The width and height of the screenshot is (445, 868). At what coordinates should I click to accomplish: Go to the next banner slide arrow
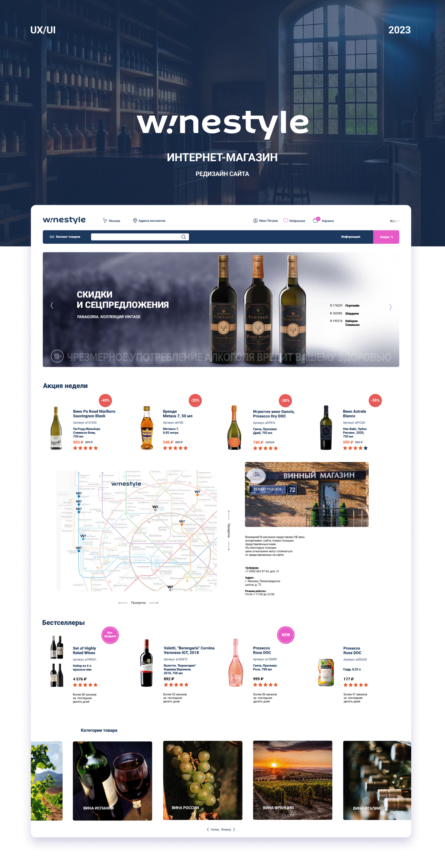pos(390,307)
